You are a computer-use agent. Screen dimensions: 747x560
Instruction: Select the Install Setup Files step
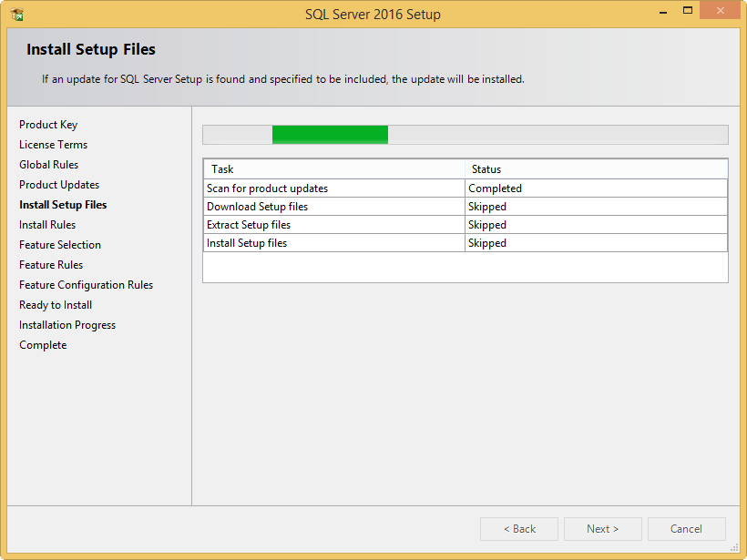[x=63, y=205]
